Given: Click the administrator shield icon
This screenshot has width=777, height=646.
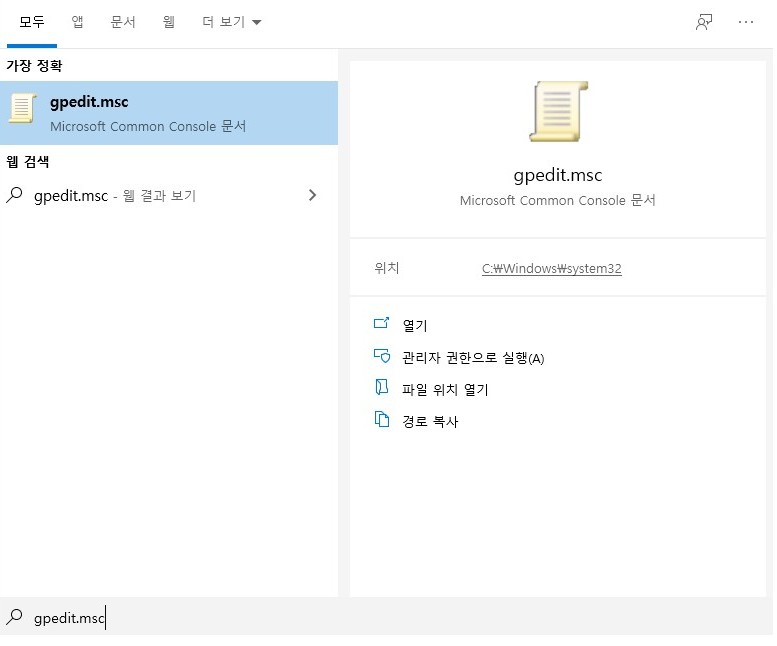Looking at the screenshot, I should click(x=382, y=356).
